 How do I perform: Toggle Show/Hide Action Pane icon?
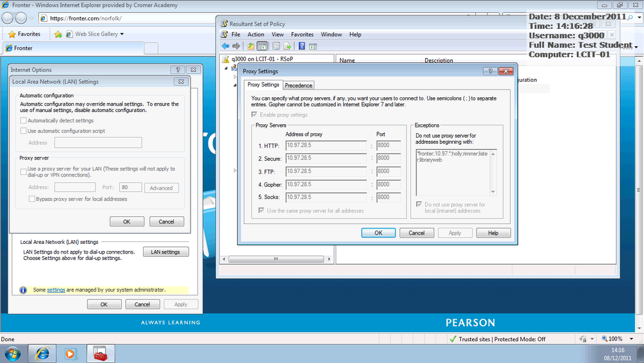point(313,46)
